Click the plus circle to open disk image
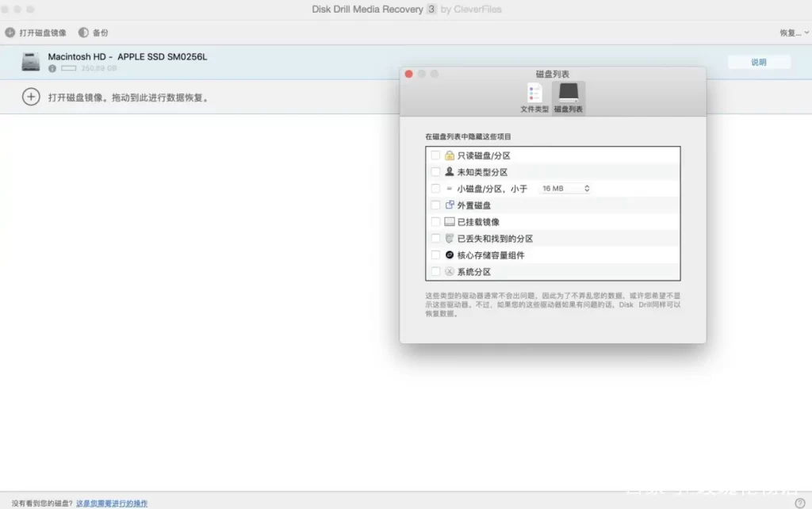Screen dimensions: 812x509 [x=31, y=97]
